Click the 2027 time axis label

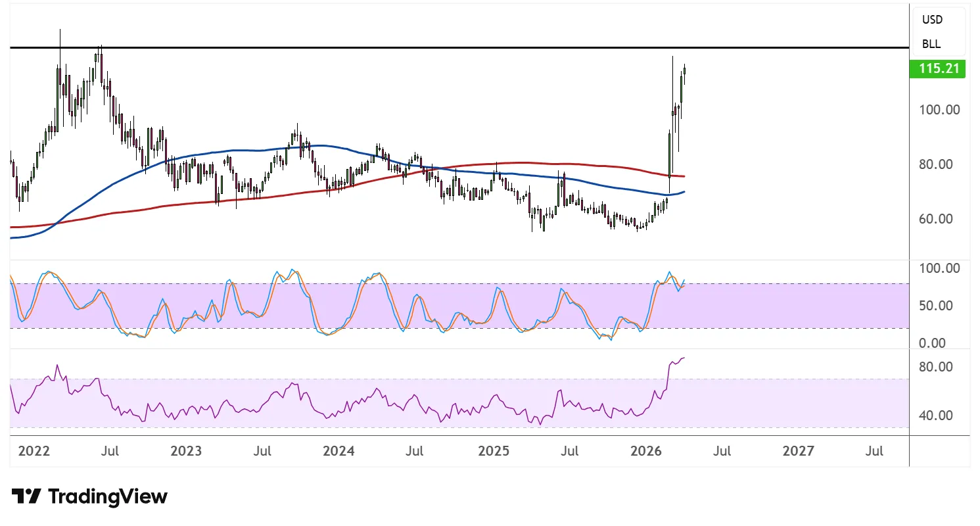tap(799, 451)
